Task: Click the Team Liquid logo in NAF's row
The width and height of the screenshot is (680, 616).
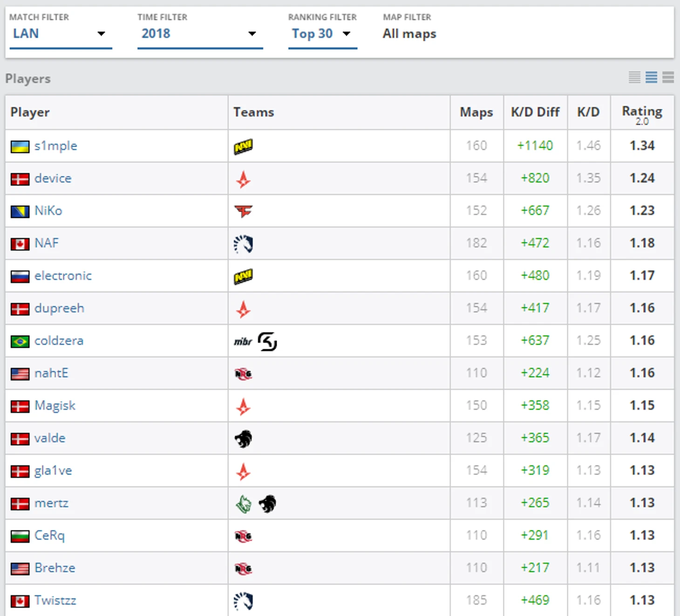Action: tap(243, 244)
